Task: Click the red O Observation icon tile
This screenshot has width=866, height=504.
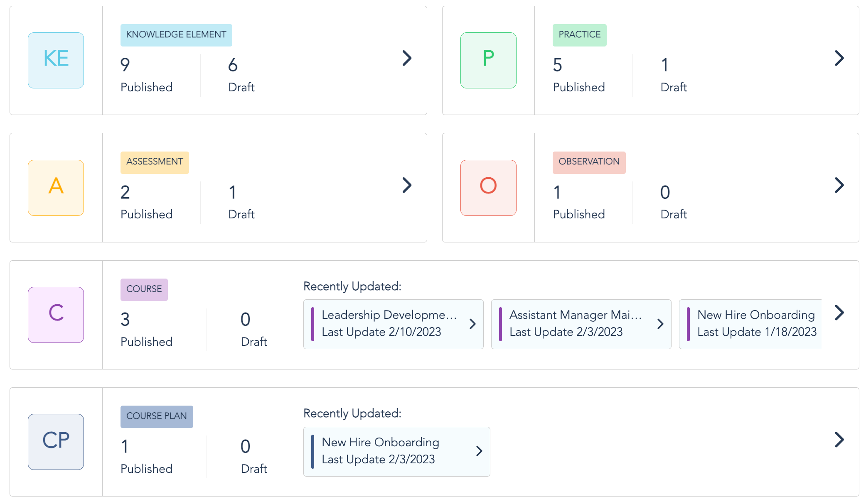Action: coord(488,188)
